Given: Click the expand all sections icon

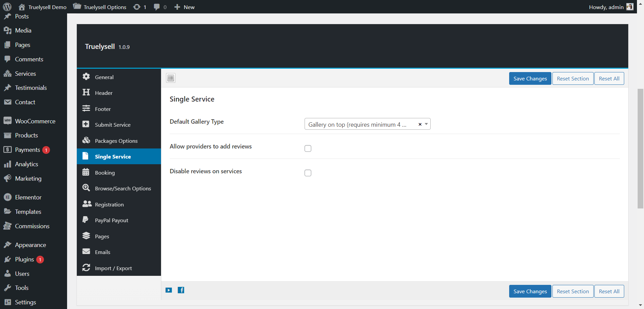Looking at the screenshot, I should point(171,78).
